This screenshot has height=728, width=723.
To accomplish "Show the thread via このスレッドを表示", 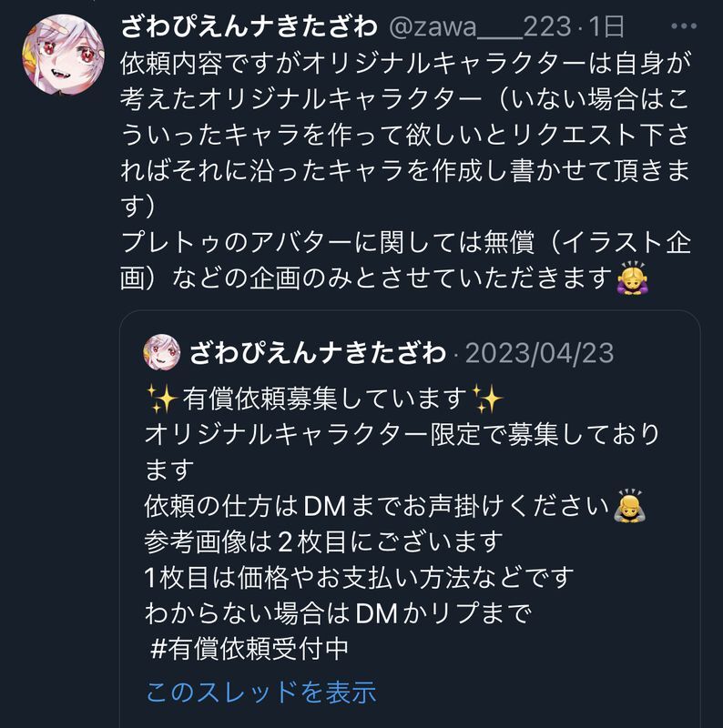I will pos(261,692).
